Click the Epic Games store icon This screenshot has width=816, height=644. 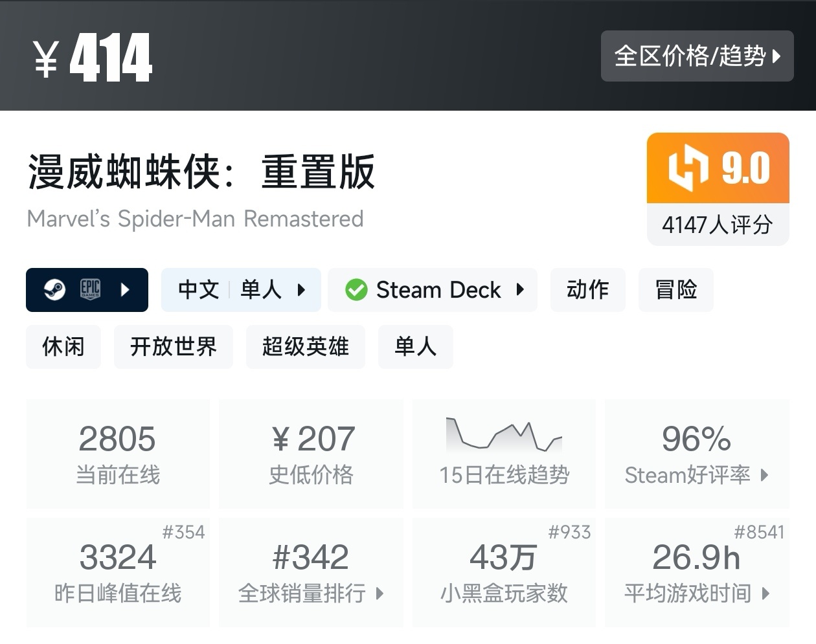point(90,289)
